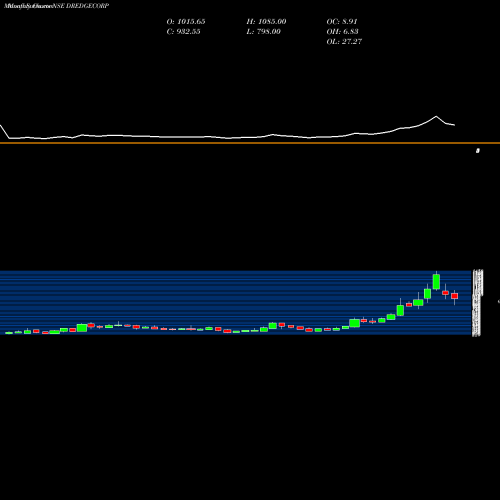Click the price axis labels beside the candlesticks
Image resolution: width=500 pixels, height=500 pixels.
click(477, 303)
